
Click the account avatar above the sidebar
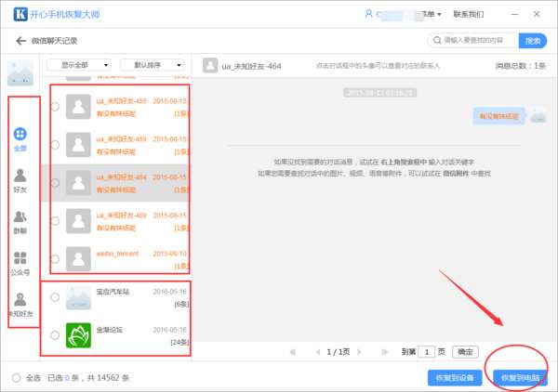(20, 72)
